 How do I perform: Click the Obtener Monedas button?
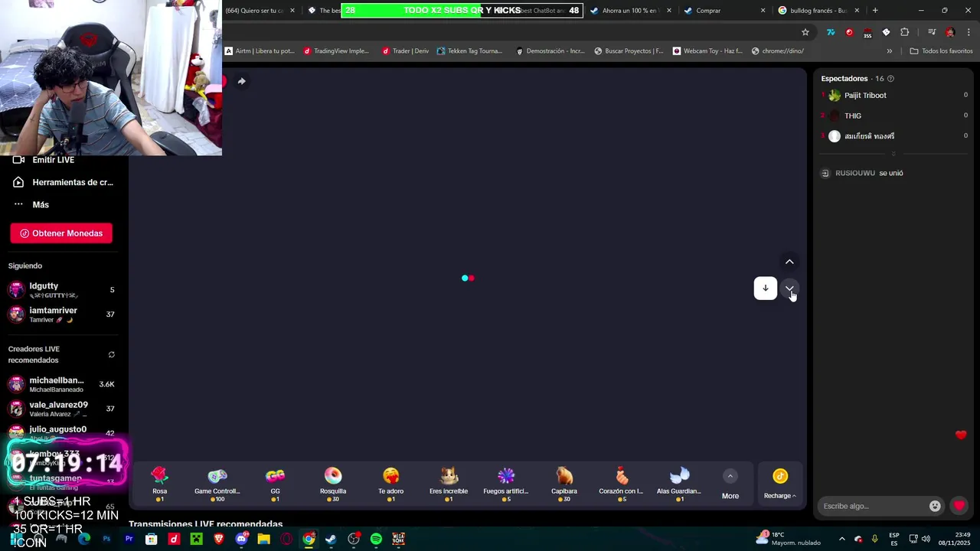(x=61, y=233)
